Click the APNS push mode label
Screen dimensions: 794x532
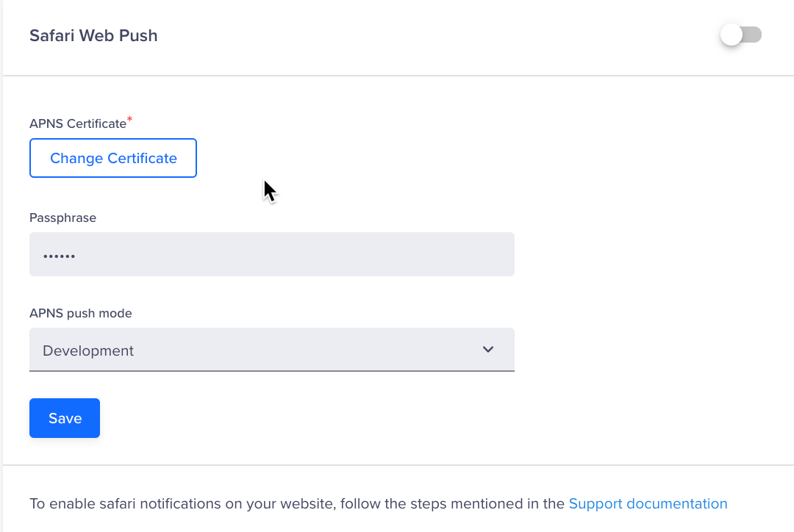coord(80,313)
